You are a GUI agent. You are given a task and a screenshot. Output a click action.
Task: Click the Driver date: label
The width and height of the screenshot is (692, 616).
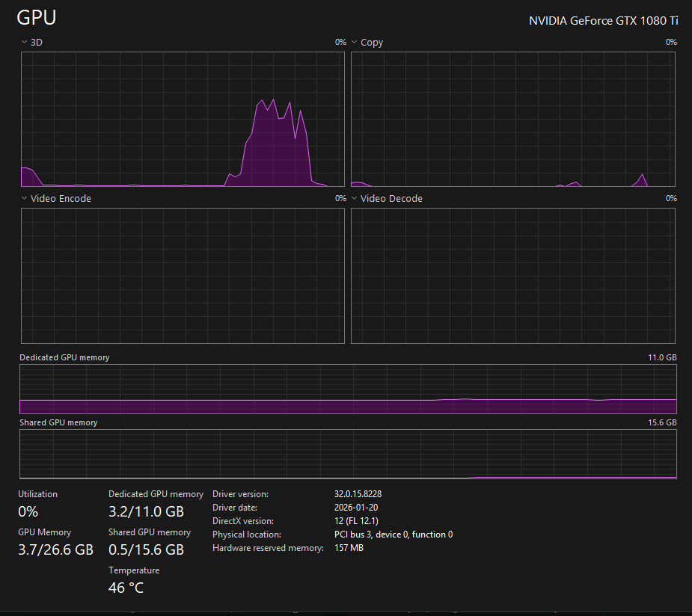(x=235, y=508)
